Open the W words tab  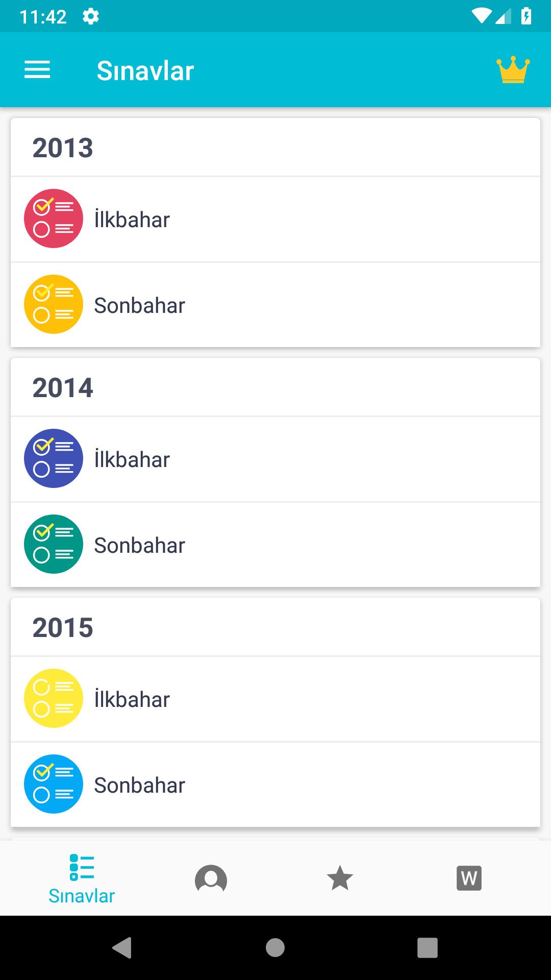tap(469, 878)
